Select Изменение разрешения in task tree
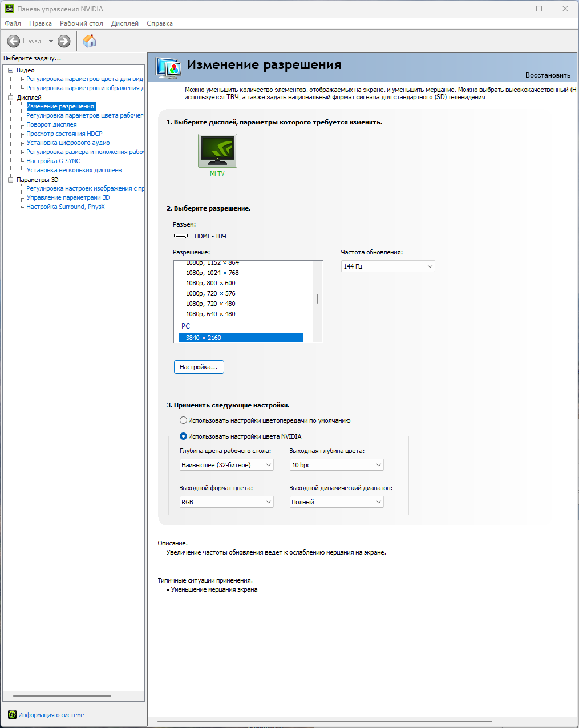579x728 pixels. click(x=60, y=106)
